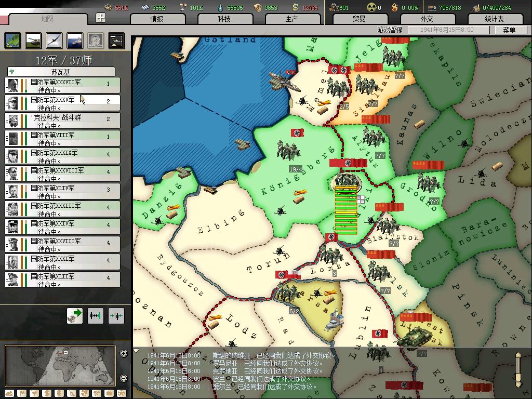Open the 情报 intelligence tab

coord(157,19)
